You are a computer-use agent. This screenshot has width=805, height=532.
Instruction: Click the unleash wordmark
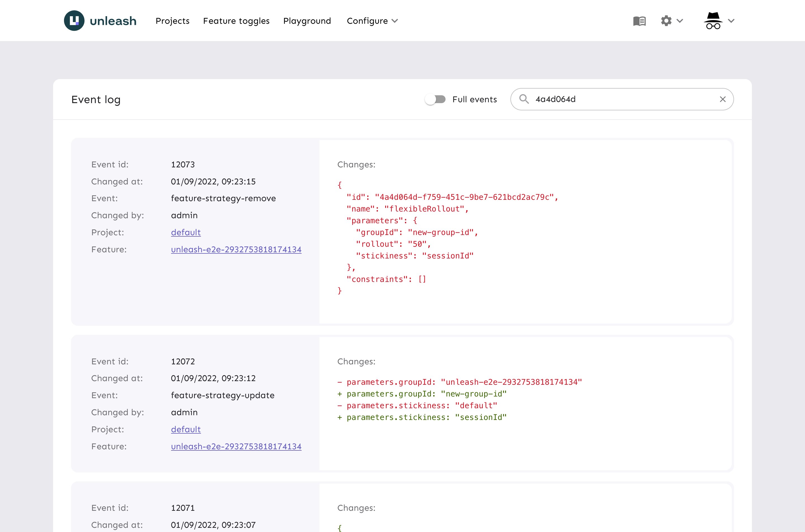[x=113, y=21]
